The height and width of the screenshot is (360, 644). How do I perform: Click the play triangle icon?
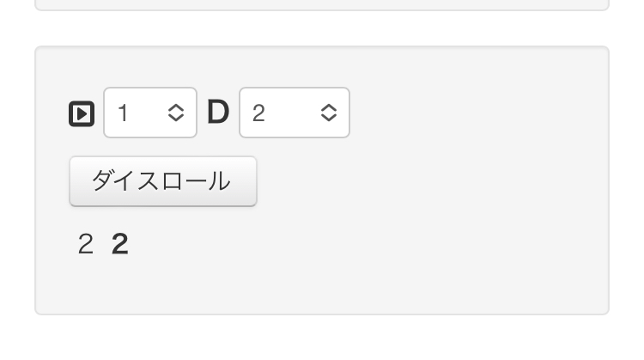[81, 113]
